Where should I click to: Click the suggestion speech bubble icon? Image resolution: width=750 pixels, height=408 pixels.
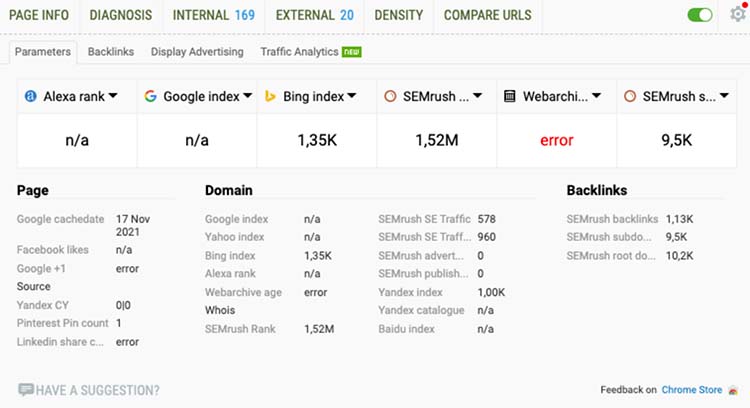25,390
